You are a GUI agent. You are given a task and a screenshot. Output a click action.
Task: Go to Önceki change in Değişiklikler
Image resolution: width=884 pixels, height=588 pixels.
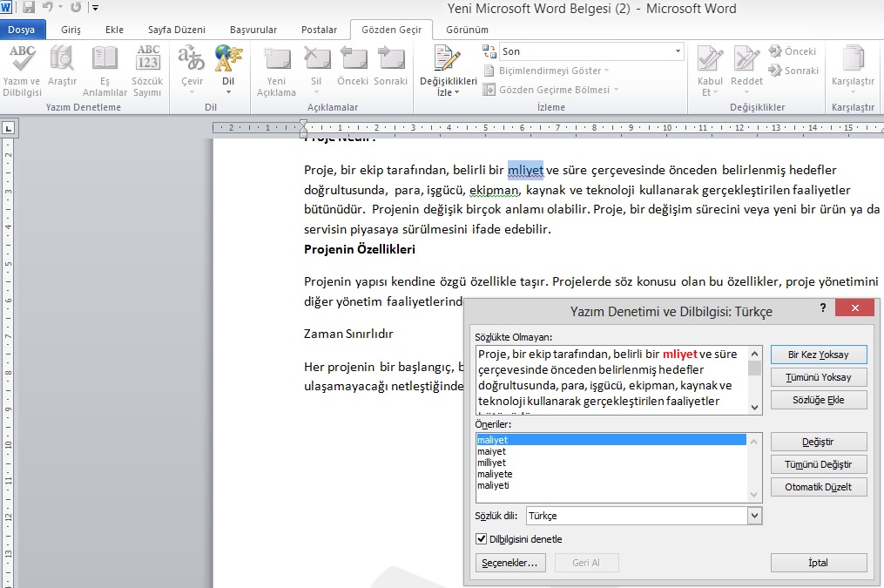[793, 51]
